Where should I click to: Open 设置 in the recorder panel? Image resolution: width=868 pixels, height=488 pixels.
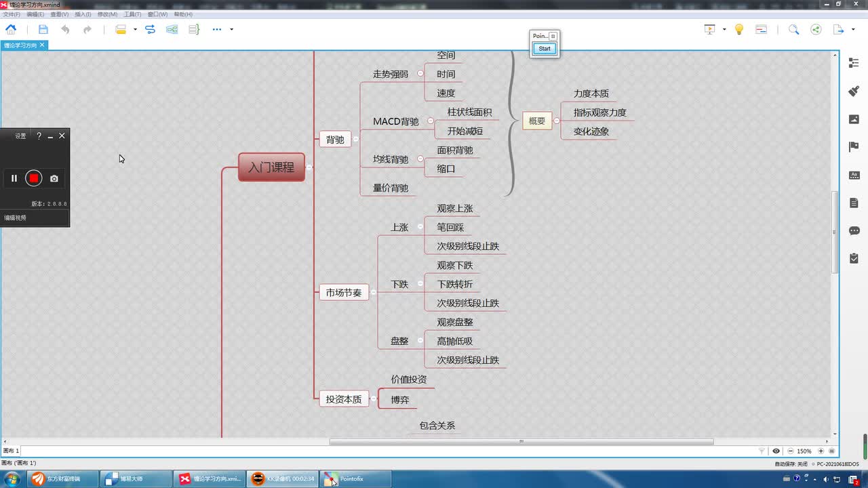point(20,136)
